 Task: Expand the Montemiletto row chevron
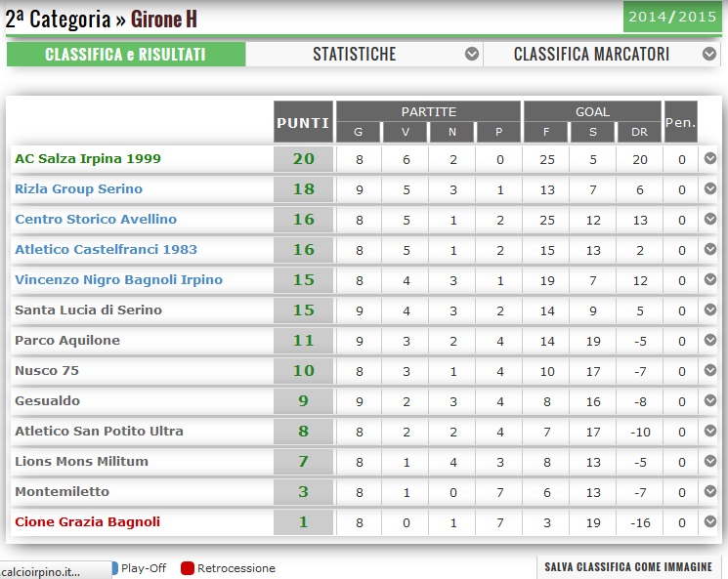coord(710,492)
